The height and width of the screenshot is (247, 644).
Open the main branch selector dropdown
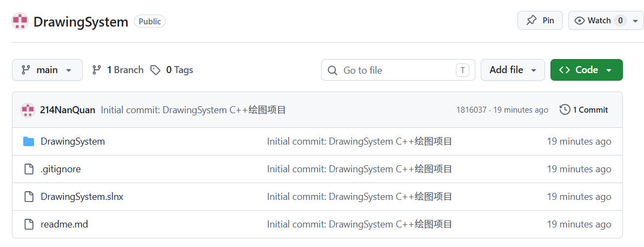(x=47, y=70)
